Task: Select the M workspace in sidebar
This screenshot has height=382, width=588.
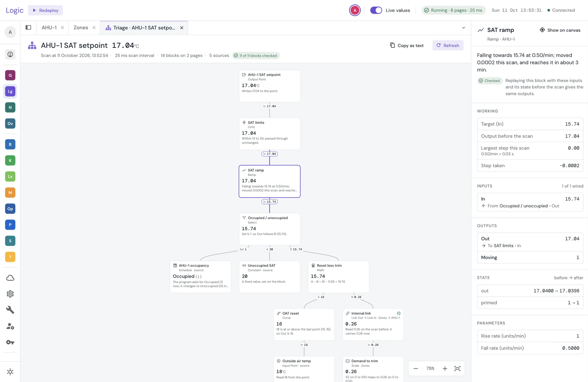Action: click(x=10, y=193)
